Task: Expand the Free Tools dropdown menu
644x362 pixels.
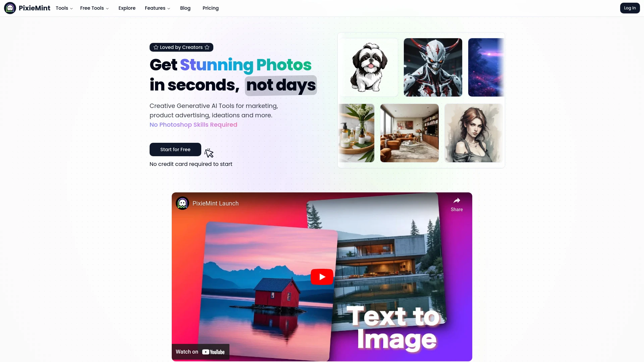Action: tap(94, 8)
